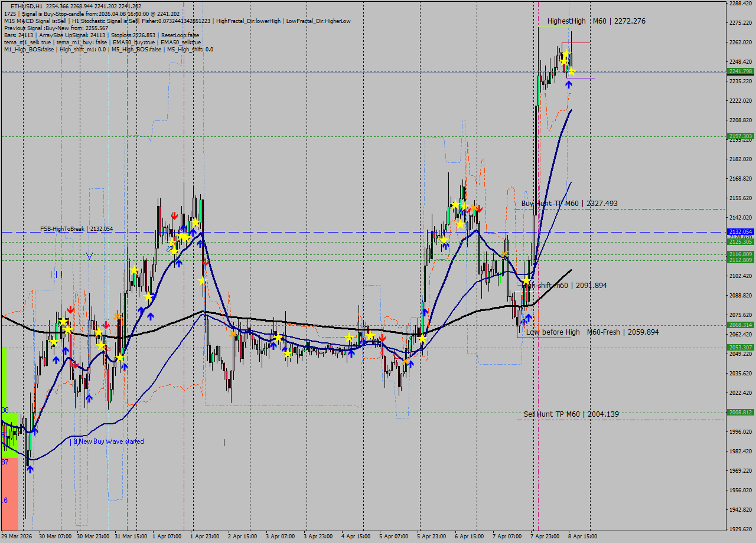The height and width of the screenshot is (543, 756).
Task: Select the blue up arrow below the highest candles
Action: click(569, 84)
